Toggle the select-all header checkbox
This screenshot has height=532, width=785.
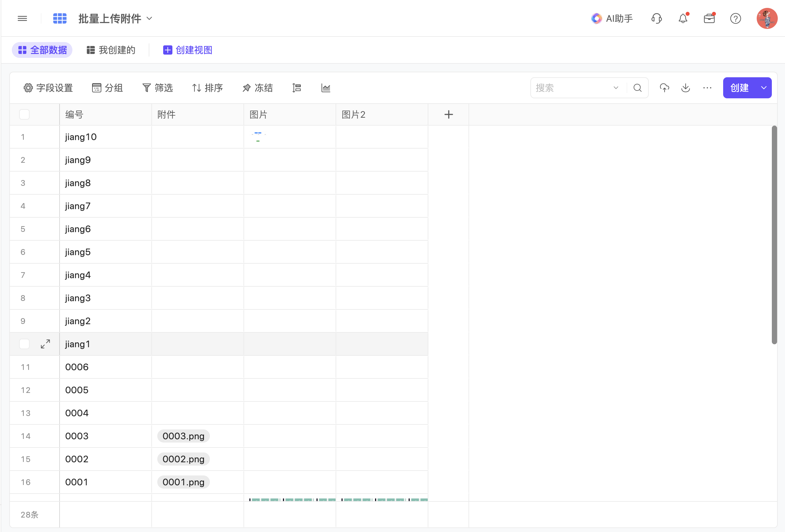(24, 115)
